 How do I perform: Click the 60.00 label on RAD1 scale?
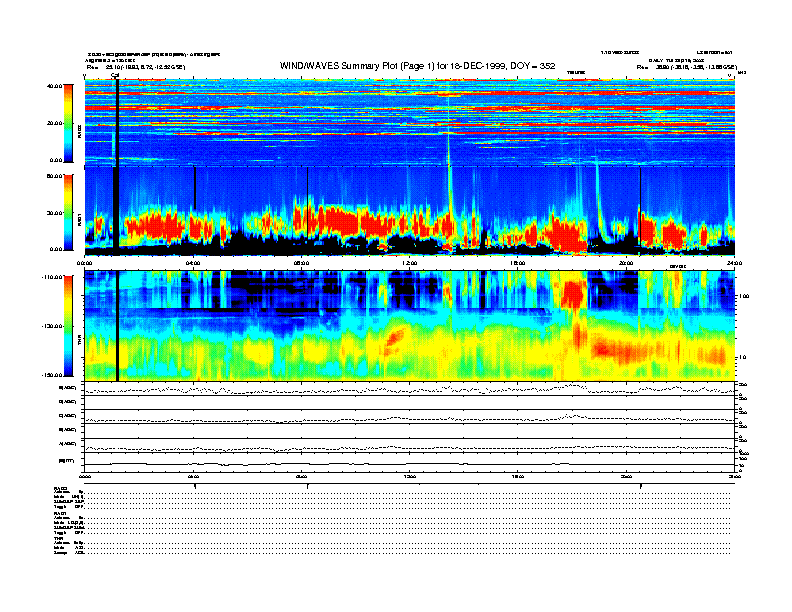(x=54, y=176)
